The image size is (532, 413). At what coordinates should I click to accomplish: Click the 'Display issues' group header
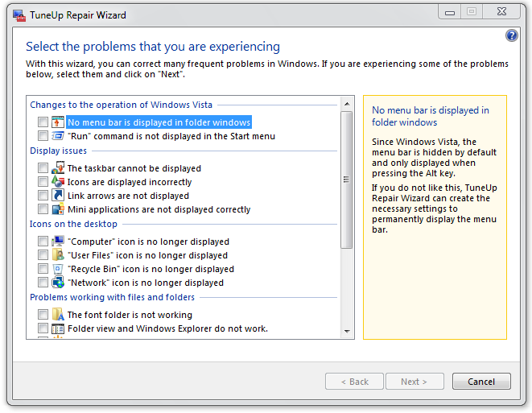coord(59,151)
